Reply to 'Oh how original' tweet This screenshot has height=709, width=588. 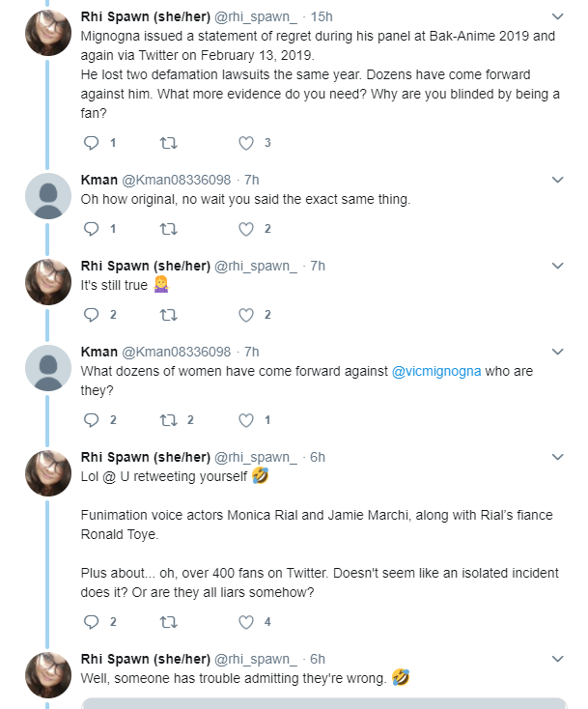click(x=92, y=229)
